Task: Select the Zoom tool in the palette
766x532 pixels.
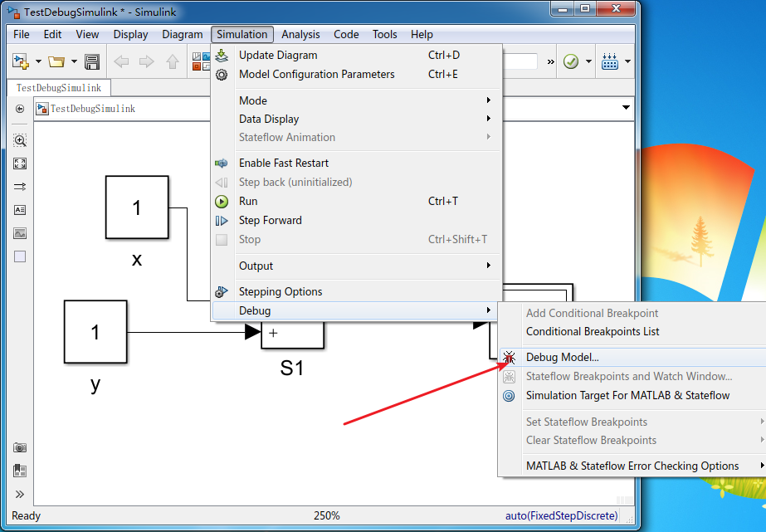Action: click(x=19, y=139)
